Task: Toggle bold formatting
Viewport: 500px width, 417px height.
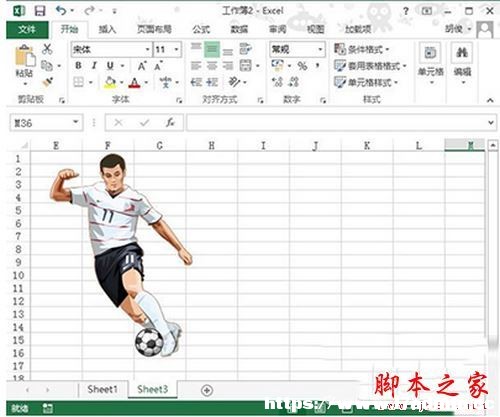Action: [78, 66]
